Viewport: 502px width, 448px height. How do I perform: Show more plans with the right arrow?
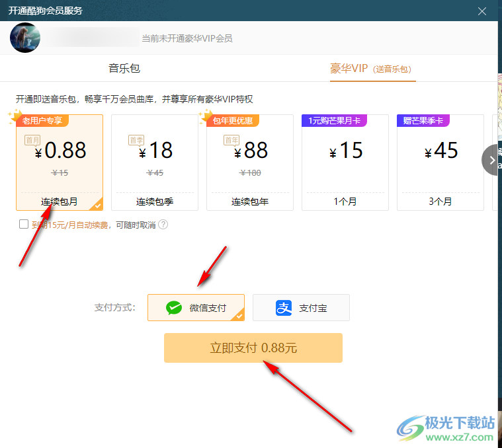click(491, 160)
